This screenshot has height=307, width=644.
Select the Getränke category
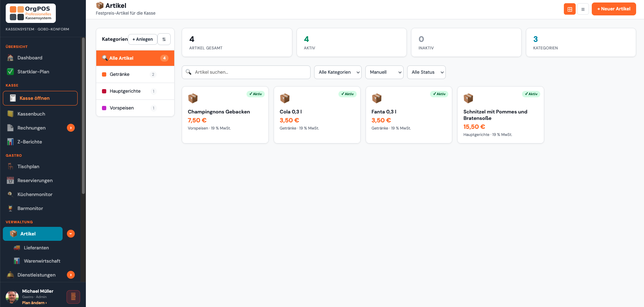(135, 74)
